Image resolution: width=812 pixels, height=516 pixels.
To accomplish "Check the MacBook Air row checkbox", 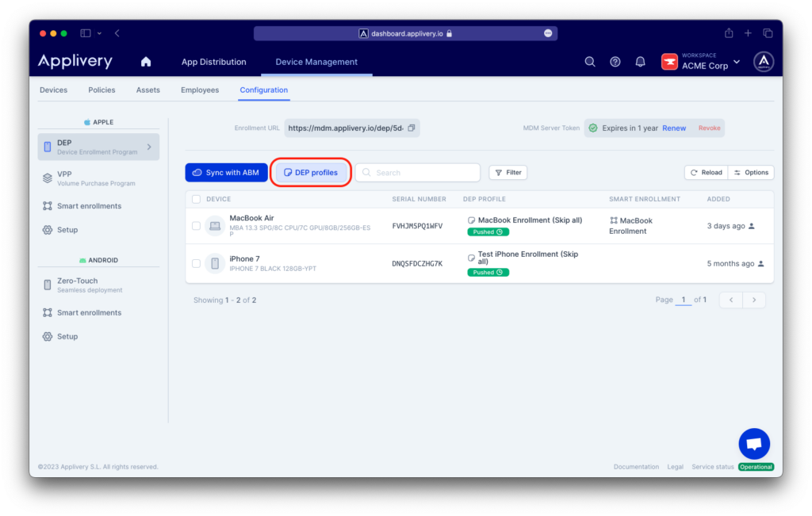I will [197, 226].
